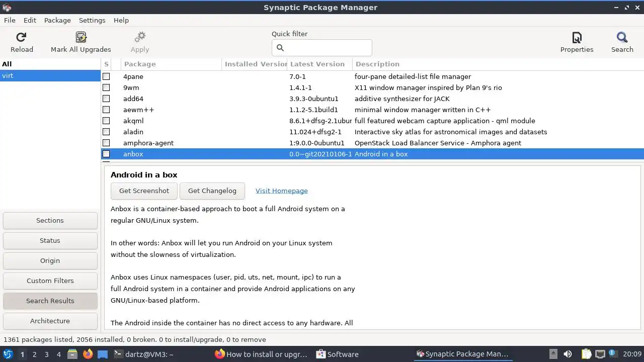Open the volume speaker tray icon
Screen dimensions: 644x362
pyautogui.click(x=568, y=354)
